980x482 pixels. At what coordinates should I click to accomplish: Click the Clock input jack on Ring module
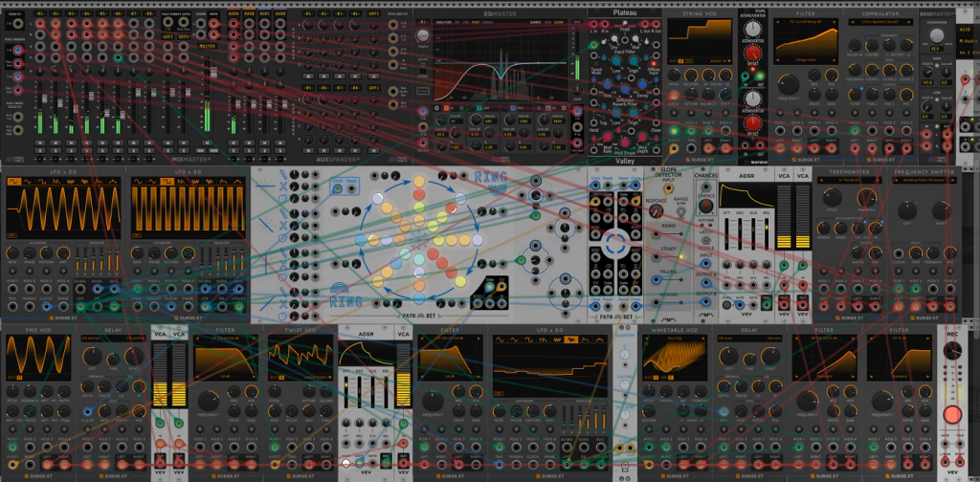(339, 189)
